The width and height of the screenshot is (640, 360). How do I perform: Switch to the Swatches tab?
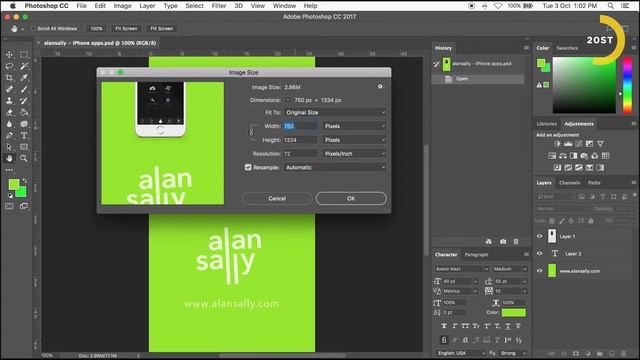tap(567, 48)
